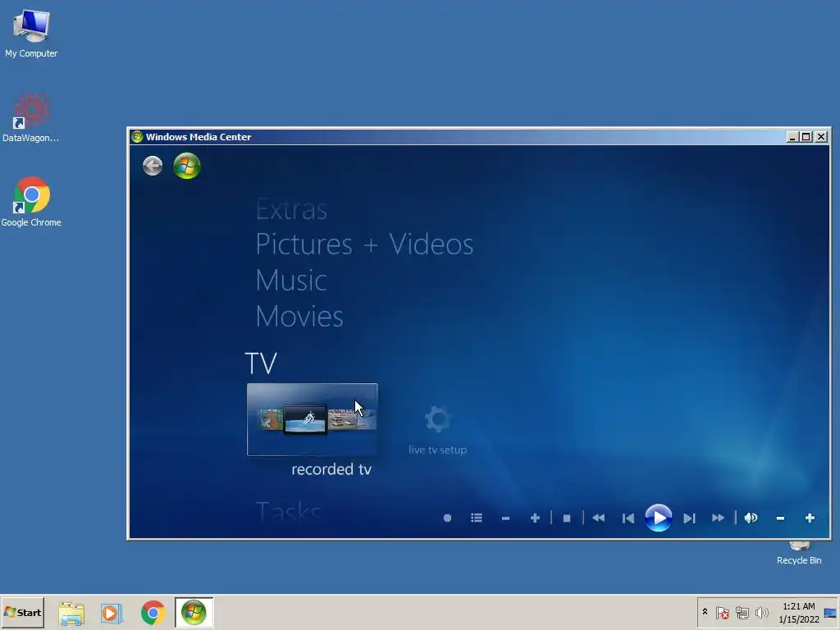Click channel down minus button
Viewport: 840px width, 630px height.
505,518
